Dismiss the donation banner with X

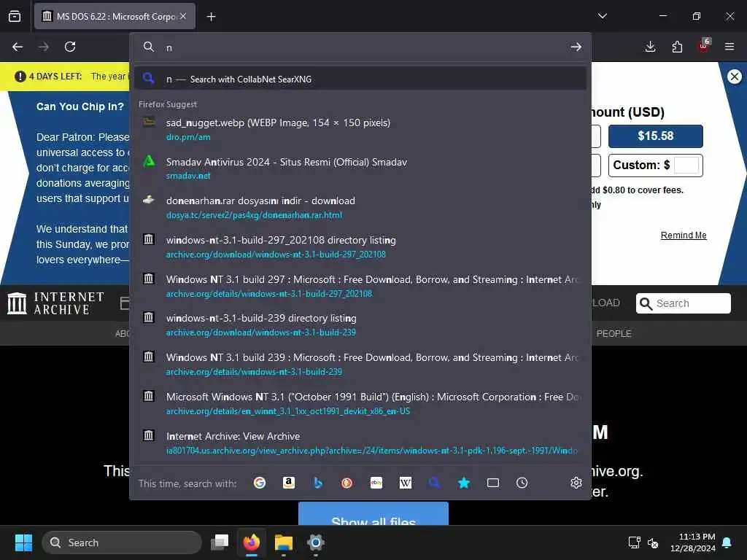click(735, 76)
